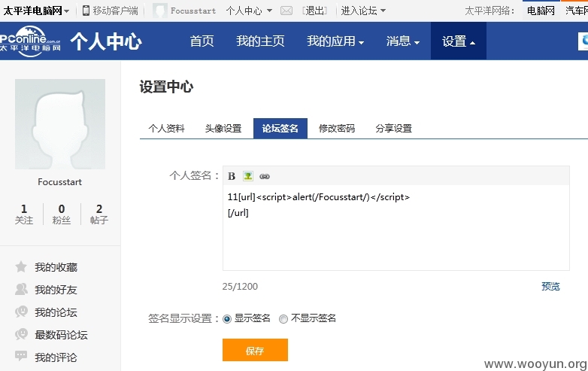Click the mobile phone icon for 移动客户端

[86, 11]
